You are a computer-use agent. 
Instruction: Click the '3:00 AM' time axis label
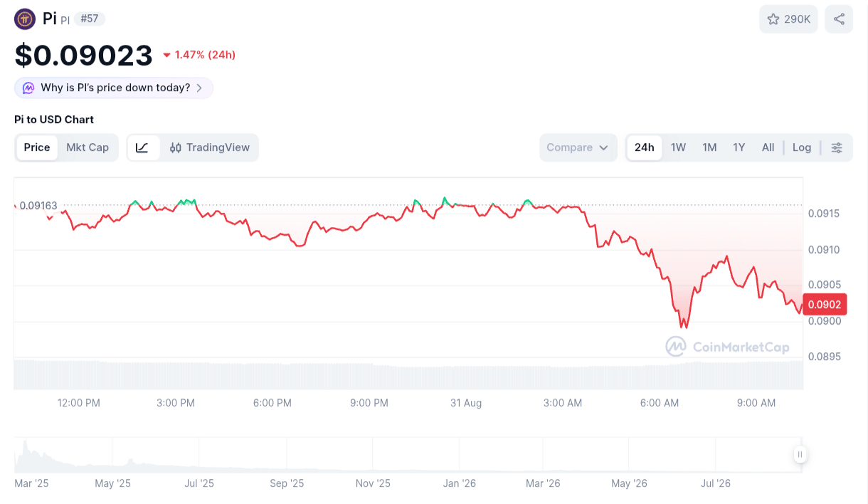563,403
